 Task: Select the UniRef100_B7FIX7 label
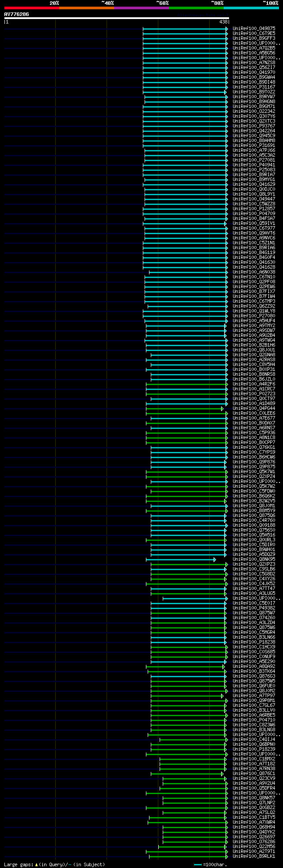coord(254,292)
